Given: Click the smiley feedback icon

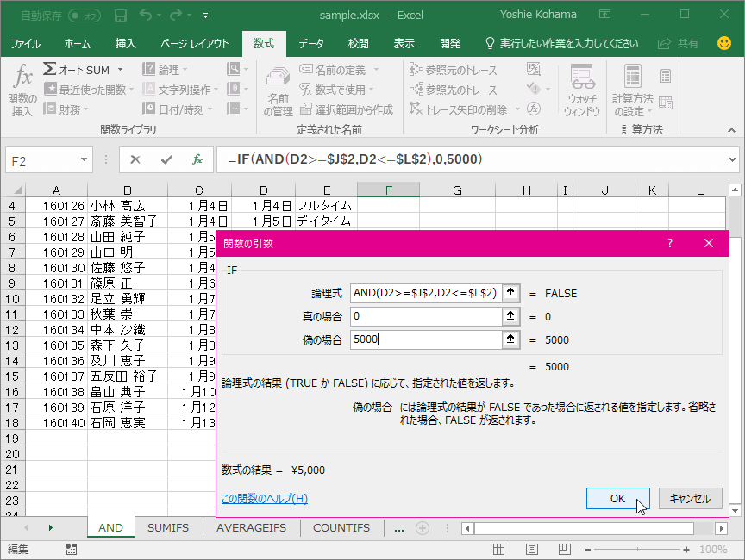Looking at the screenshot, I should 724,43.
